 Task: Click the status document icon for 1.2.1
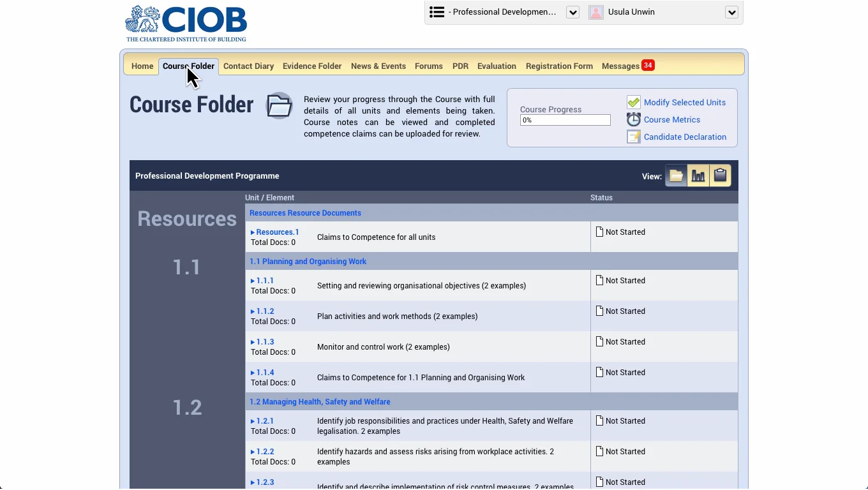coord(599,421)
